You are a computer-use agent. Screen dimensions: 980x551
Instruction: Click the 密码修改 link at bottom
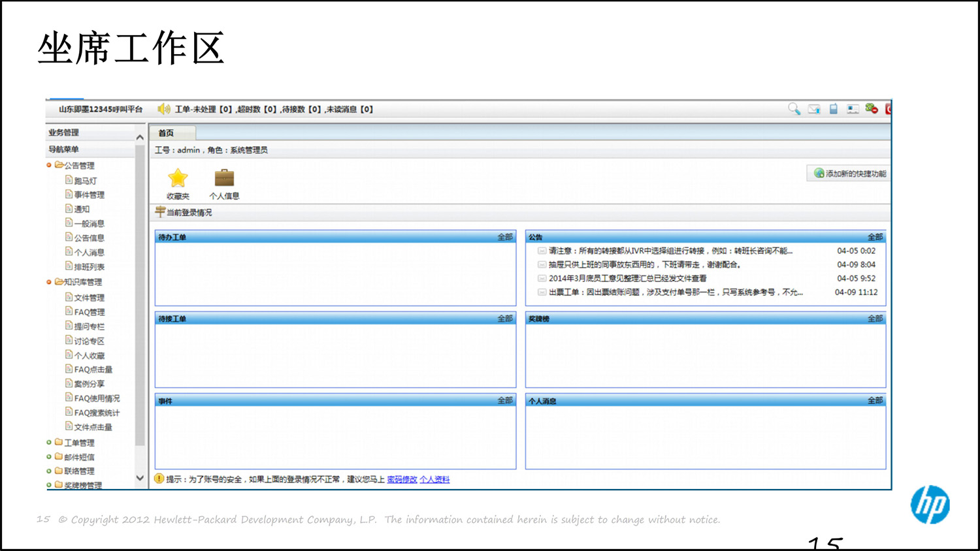point(402,479)
